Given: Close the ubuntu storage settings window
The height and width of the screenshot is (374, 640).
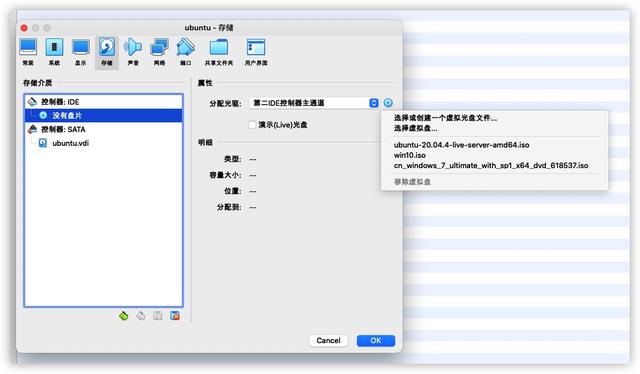Looking at the screenshot, I should pos(24,28).
